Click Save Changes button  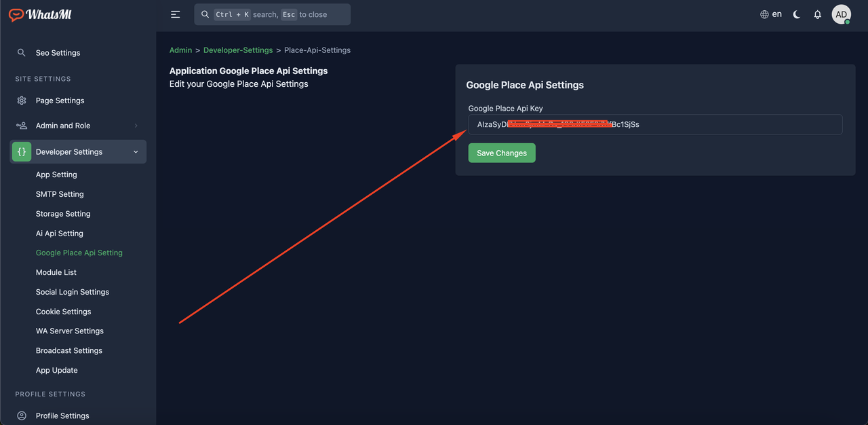pyautogui.click(x=502, y=153)
